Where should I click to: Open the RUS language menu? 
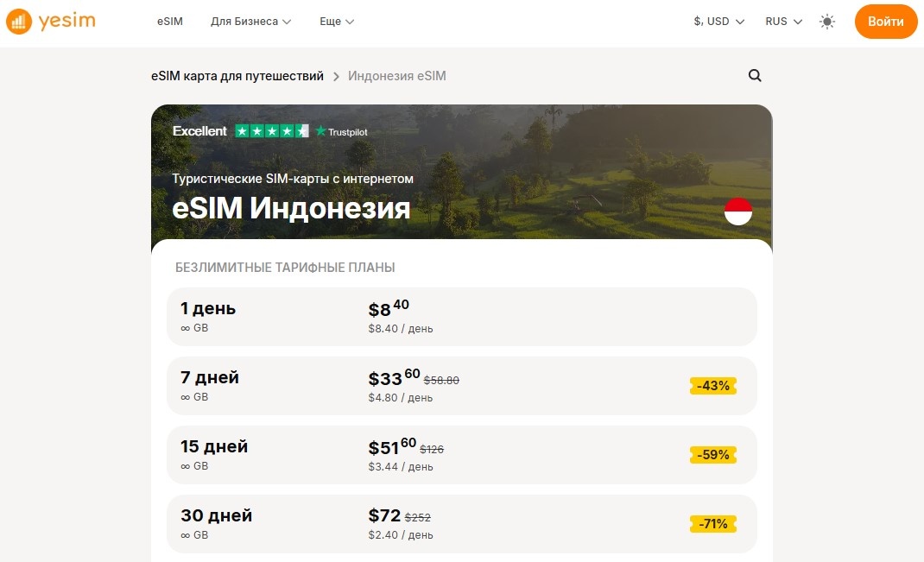[781, 21]
